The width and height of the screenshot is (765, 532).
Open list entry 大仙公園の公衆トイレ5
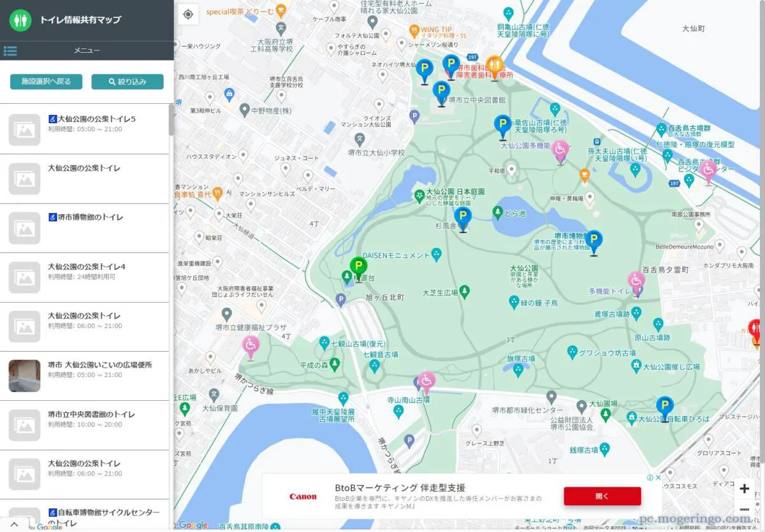pos(84,129)
